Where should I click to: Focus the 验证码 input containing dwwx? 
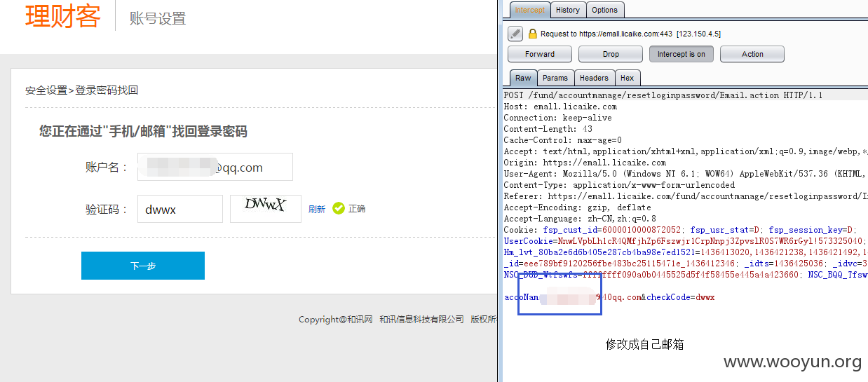pyautogui.click(x=180, y=209)
